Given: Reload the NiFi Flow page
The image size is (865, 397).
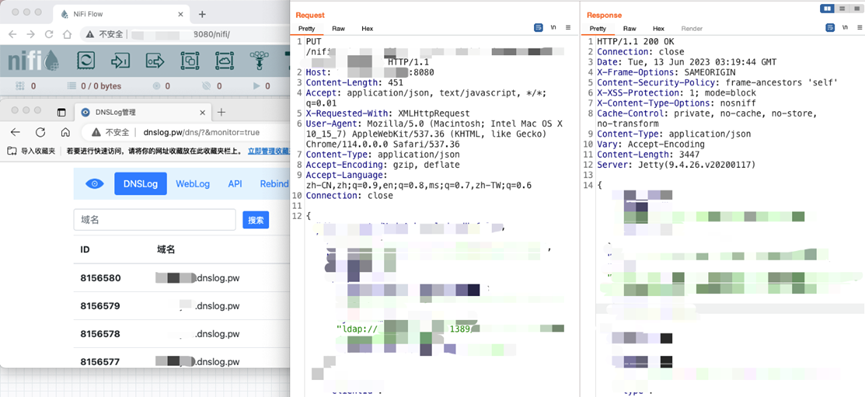Looking at the screenshot, I should (x=49, y=34).
